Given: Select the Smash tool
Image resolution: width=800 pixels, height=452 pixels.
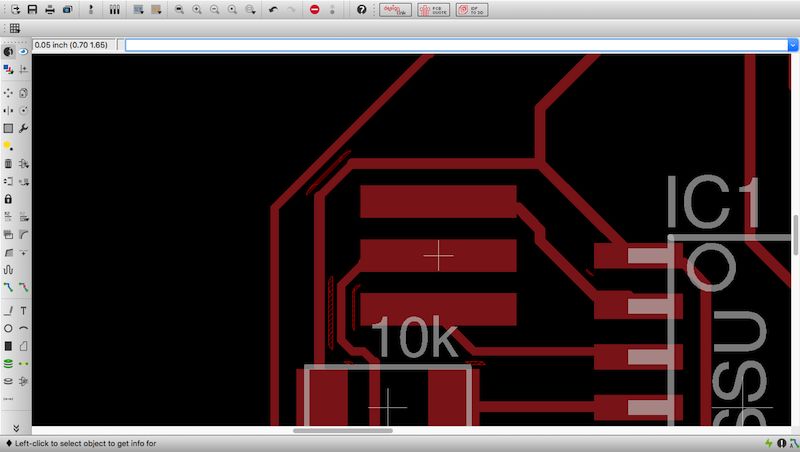Looking at the screenshot, I should [x=8, y=235].
